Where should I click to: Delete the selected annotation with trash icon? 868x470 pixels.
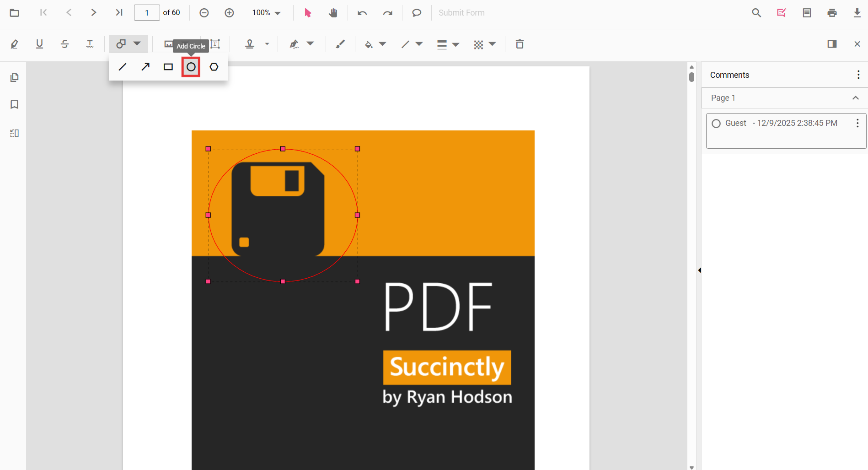[520, 44]
